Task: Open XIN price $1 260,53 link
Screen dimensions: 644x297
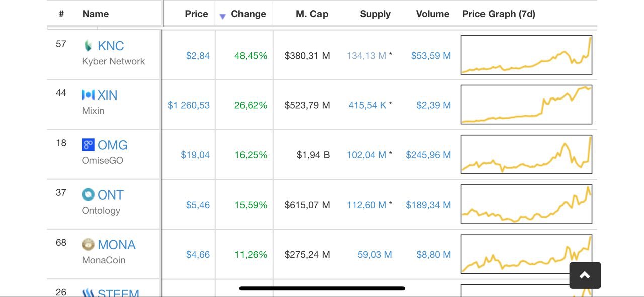Action: pos(189,105)
